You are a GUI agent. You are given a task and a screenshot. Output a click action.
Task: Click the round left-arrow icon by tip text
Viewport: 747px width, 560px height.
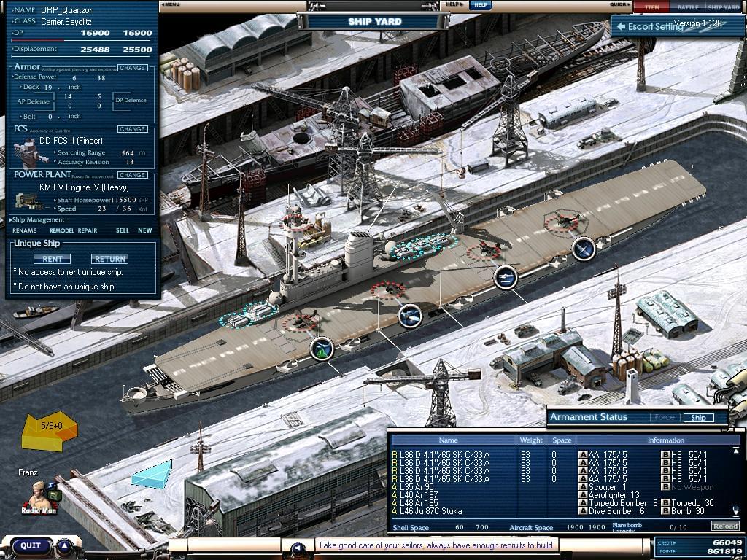(298, 548)
